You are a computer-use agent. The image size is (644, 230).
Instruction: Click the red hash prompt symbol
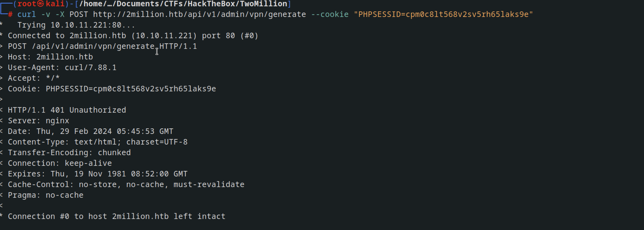point(10,14)
